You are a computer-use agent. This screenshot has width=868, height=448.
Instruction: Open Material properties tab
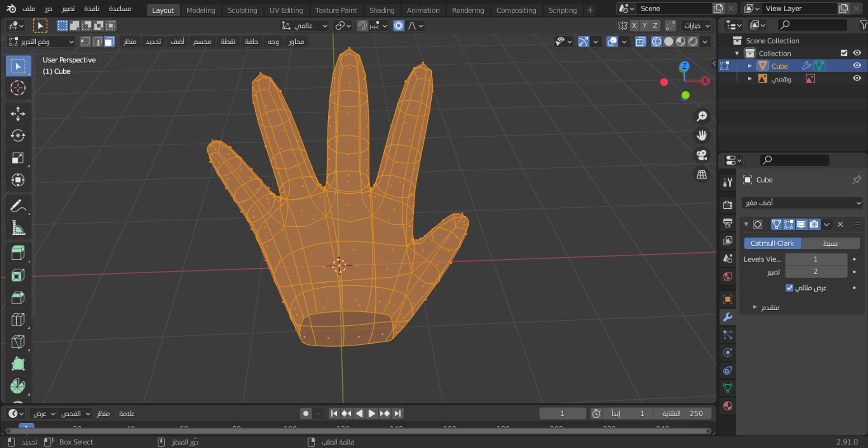[x=727, y=406]
